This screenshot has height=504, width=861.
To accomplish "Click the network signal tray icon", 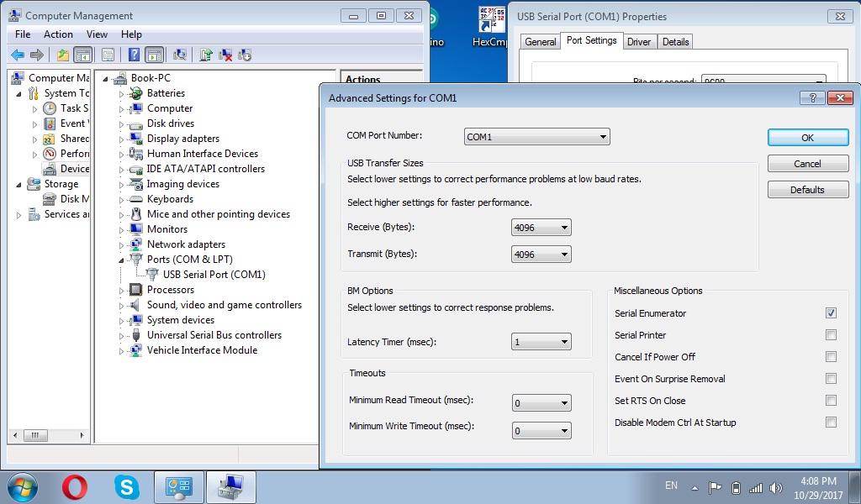I will tap(756, 487).
